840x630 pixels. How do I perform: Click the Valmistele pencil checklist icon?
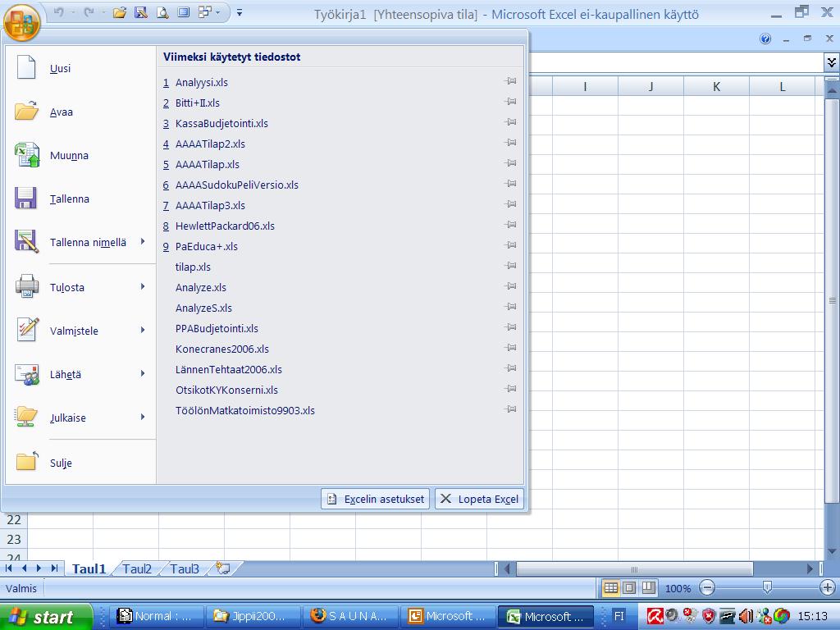[26, 330]
